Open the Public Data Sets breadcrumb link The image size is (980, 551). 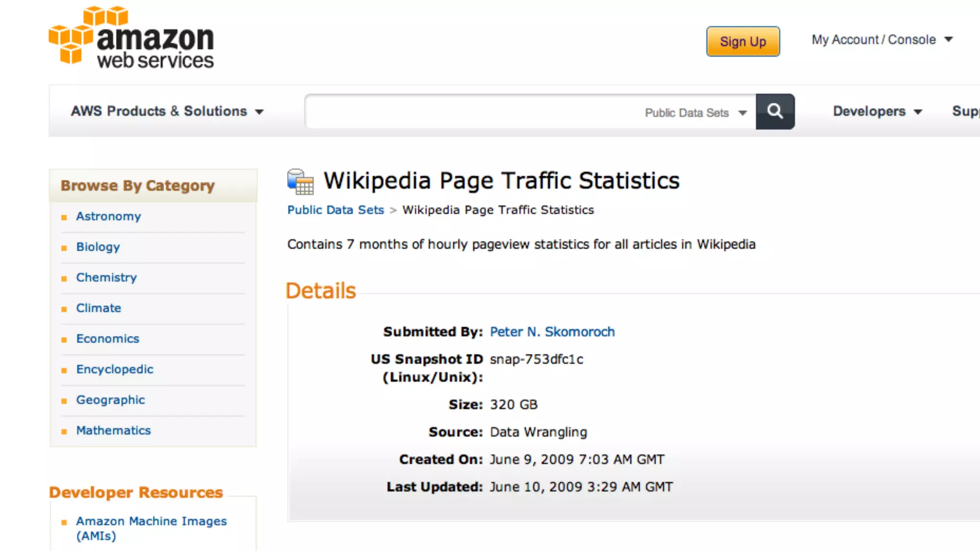tap(335, 210)
